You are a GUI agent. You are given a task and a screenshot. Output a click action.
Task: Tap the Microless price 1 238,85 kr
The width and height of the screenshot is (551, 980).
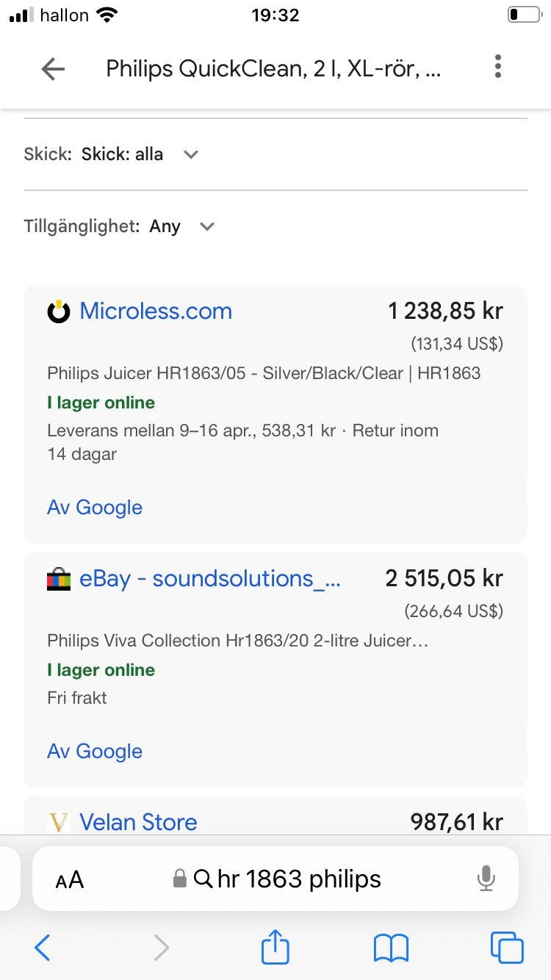(445, 311)
